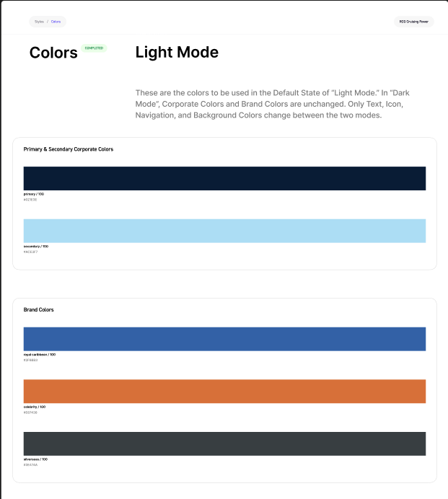Click the Light Mode heading

pyautogui.click(x=177, y=52)
